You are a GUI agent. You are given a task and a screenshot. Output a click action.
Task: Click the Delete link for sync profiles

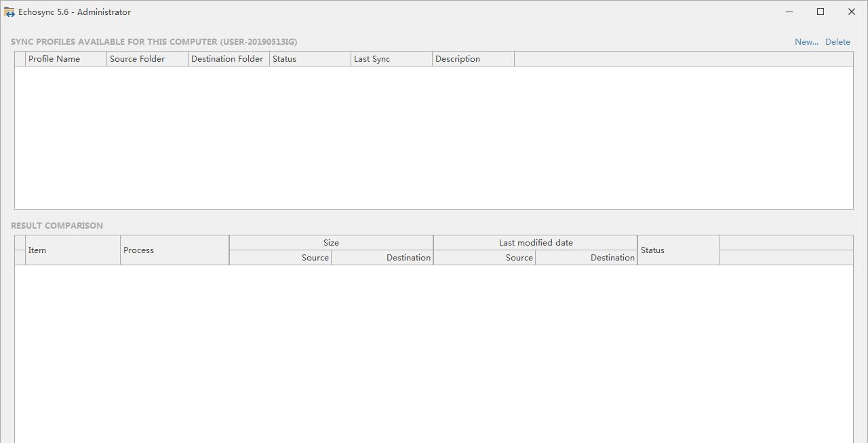pyautogui.click(x=837, y=41)
